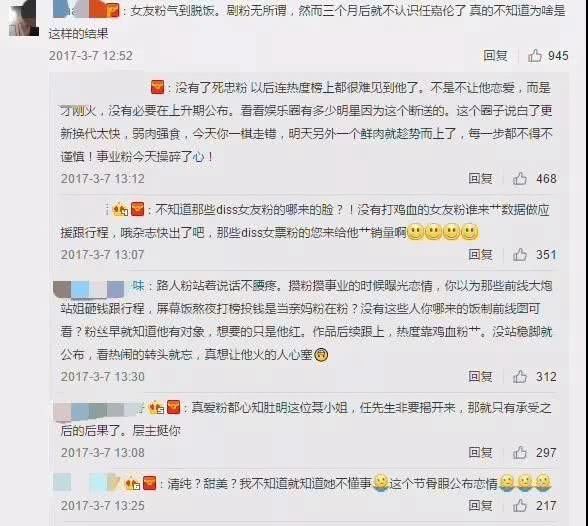Open the top commenter's avatar photo
The height and width of the screenshot is (526, 588).
[24, 18]
